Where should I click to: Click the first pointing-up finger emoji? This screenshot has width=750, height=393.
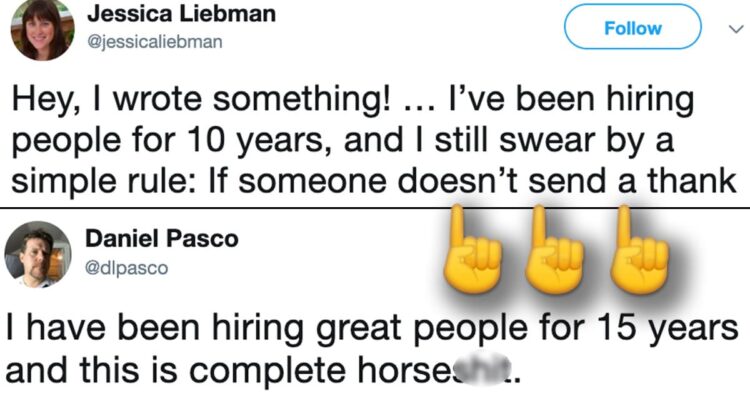(x=471, y=250)
